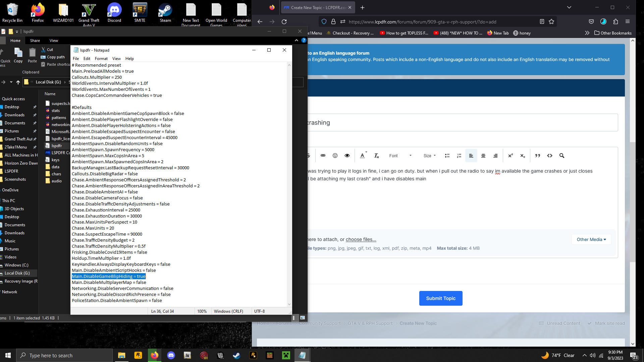Insert a quote block
This screenshot has width=644, height=362.
538,156
